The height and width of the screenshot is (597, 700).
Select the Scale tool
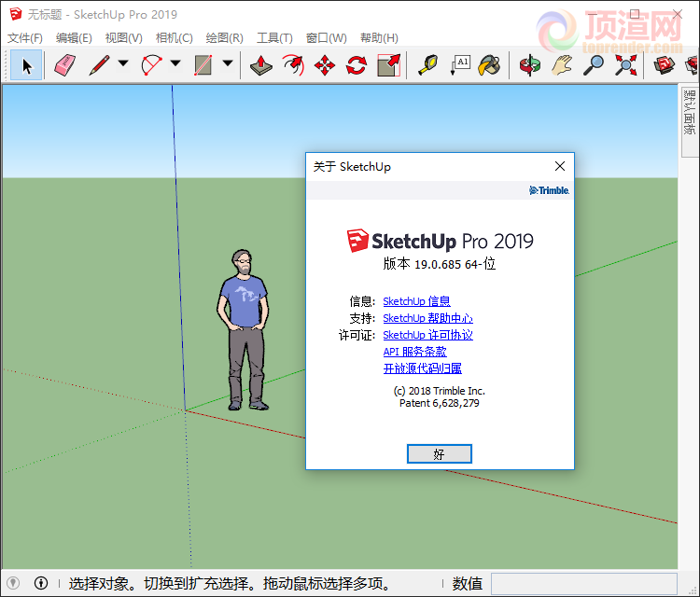click(x=388, y=65)
